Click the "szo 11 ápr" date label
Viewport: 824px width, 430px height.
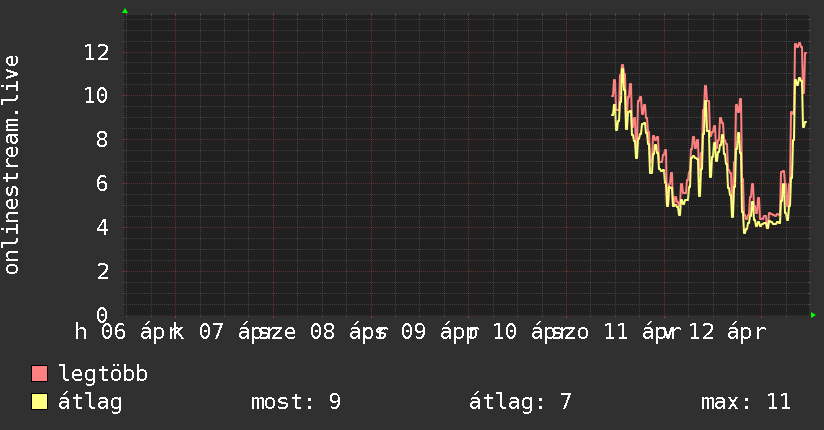coord(615,332)
